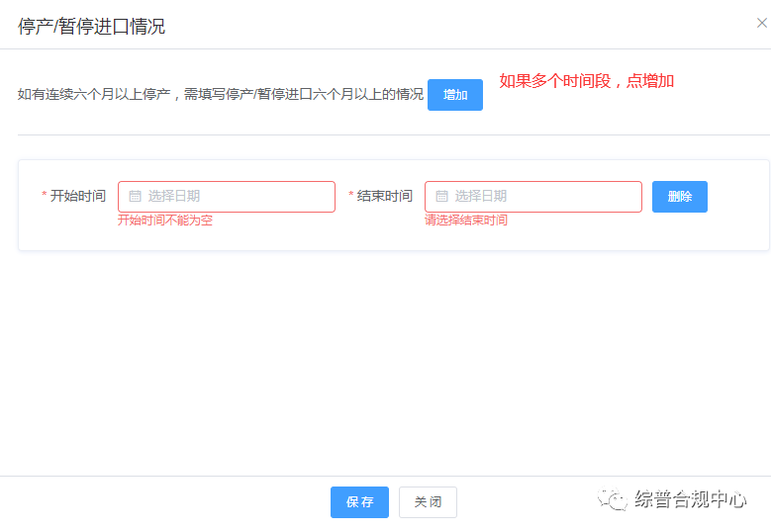
Task: Click the 关闭 button at the bottom
Action: click(x=428, y=502)
